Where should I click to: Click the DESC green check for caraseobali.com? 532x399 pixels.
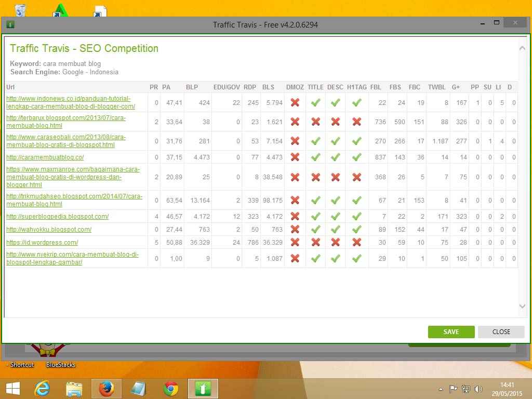(335, 141)
